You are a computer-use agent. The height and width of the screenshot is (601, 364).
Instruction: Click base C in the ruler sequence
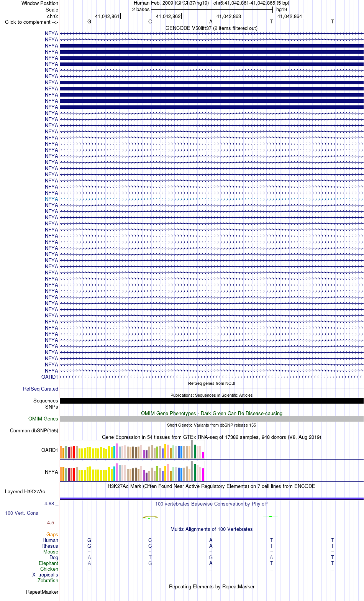[x=150, y=21]
